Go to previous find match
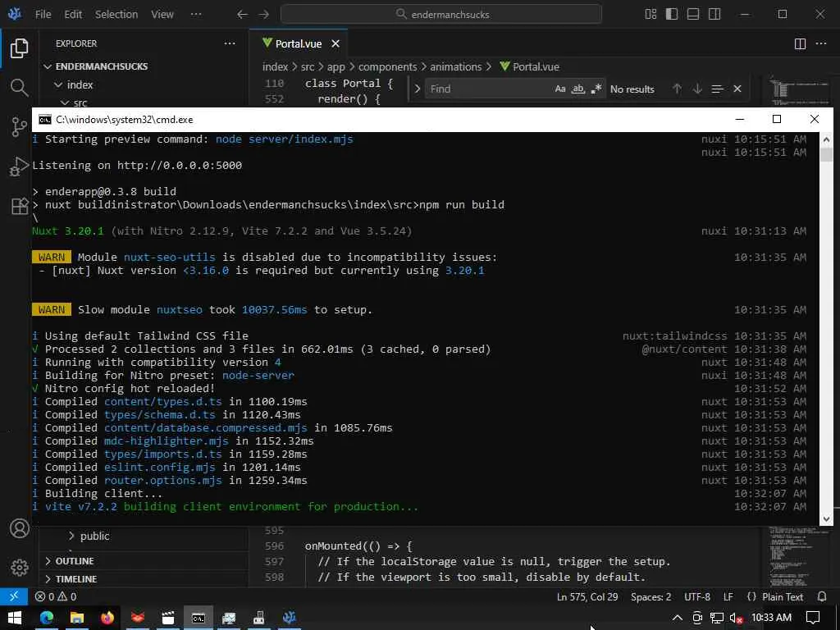This screenshot has height=630, width=840. pyautogui.click(x=677, y=89)
